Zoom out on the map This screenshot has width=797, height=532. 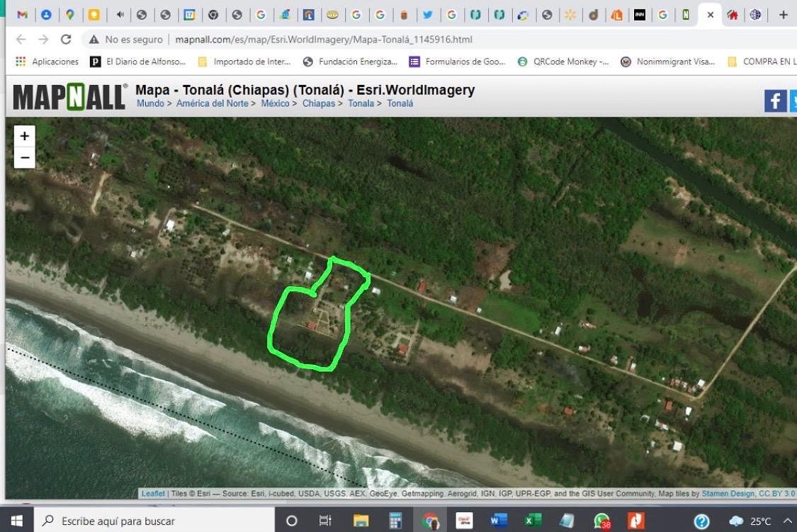click(x=25, y=157)
